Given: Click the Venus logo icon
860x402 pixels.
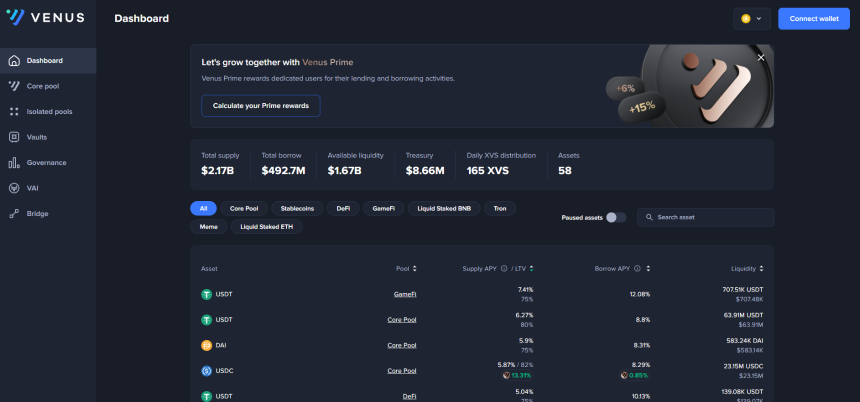Looking at the screenshot, I should pos(15,18).
